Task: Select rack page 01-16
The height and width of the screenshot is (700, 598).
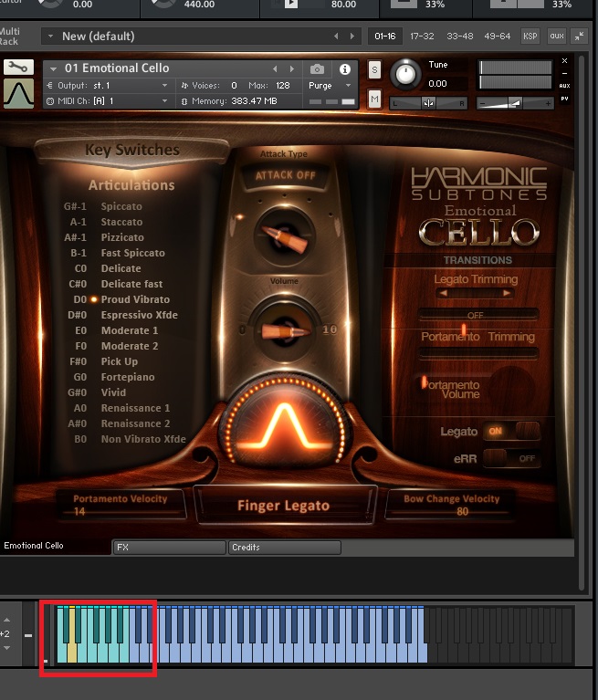Action: pyautogui.click(x=385, y=37)
